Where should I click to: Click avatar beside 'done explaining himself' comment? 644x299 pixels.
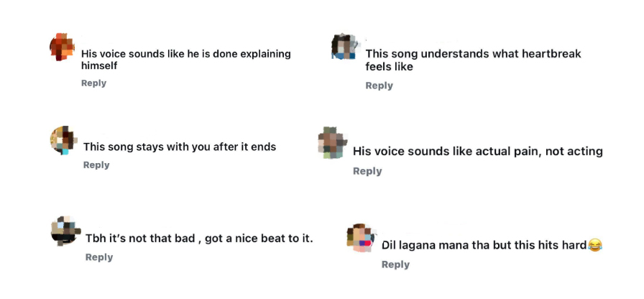pyautogui.click(x=62, y=47)
